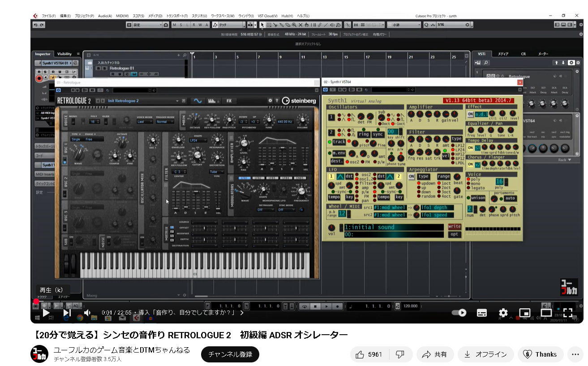
Task: Click the YouTube video progress bar
Action: (307, 301)
